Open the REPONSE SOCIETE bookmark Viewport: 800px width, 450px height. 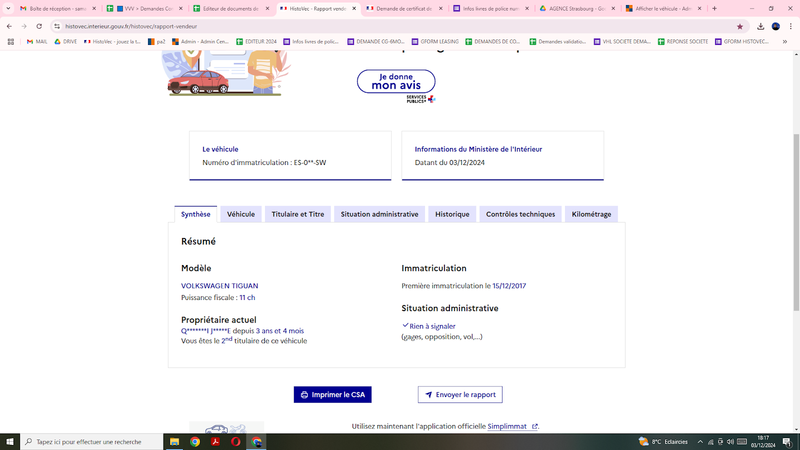click(x=683, y=42)
